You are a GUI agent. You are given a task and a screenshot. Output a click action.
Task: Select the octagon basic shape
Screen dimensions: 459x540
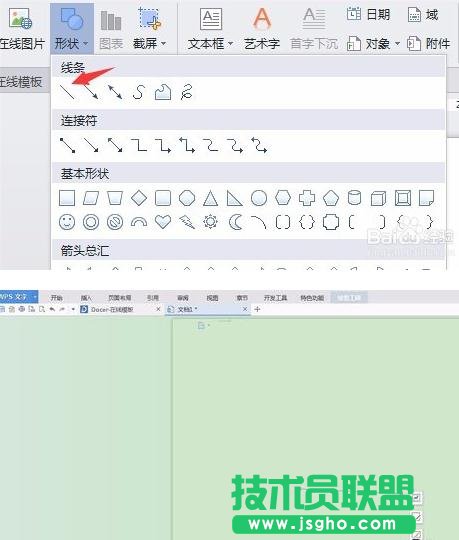pyautogui.click(x=187, y=198)
